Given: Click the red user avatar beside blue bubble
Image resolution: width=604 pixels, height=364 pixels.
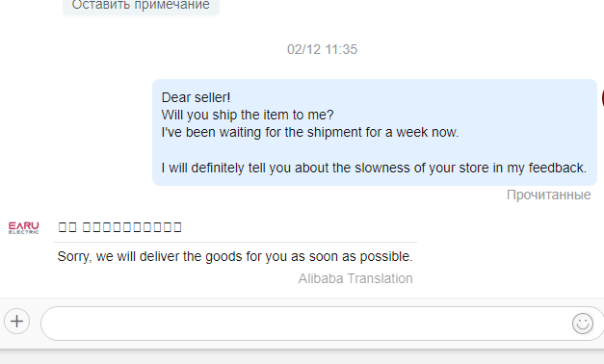Looking at the screenshot, I should [x=602, y=98].
